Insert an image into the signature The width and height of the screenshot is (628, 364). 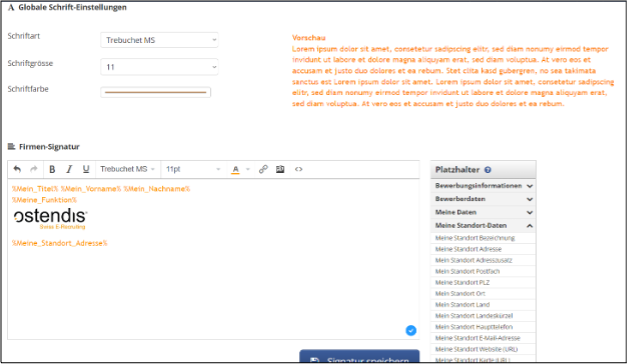[x=280, y=169]
